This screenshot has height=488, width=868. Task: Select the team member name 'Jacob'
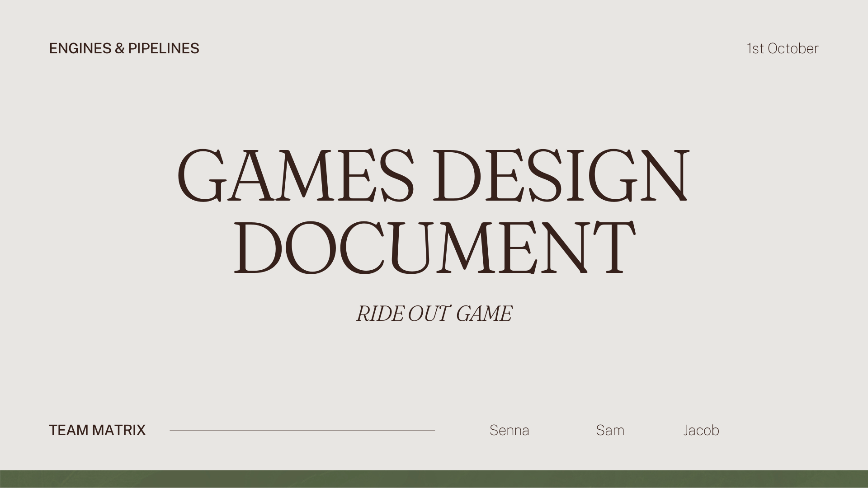701,430
